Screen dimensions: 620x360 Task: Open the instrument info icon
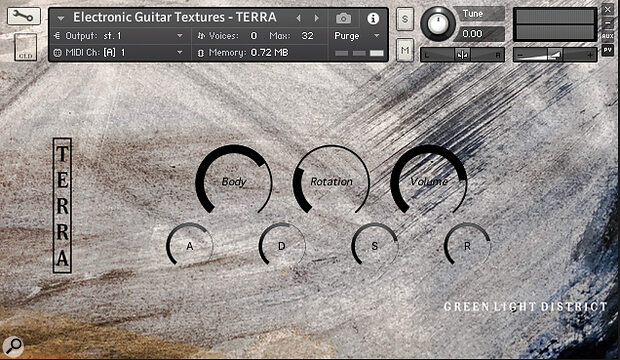[373, 18]
